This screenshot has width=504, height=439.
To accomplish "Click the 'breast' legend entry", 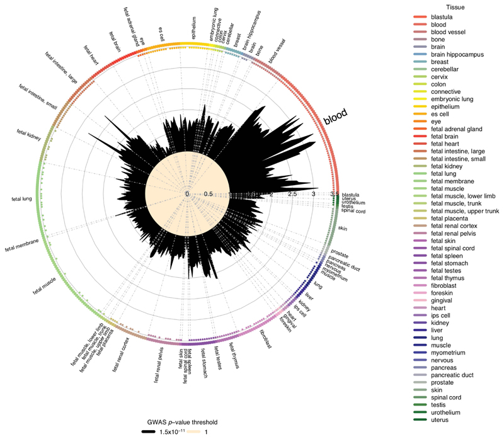I will coord(440,62).
